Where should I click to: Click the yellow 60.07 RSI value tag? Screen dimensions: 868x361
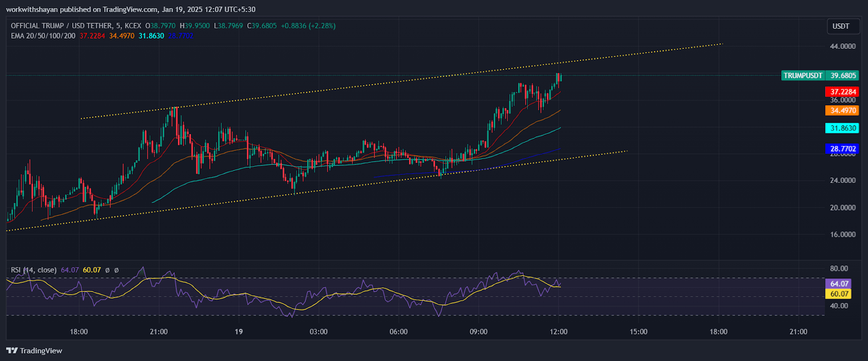pyautogui.click(x=839, y=294)
